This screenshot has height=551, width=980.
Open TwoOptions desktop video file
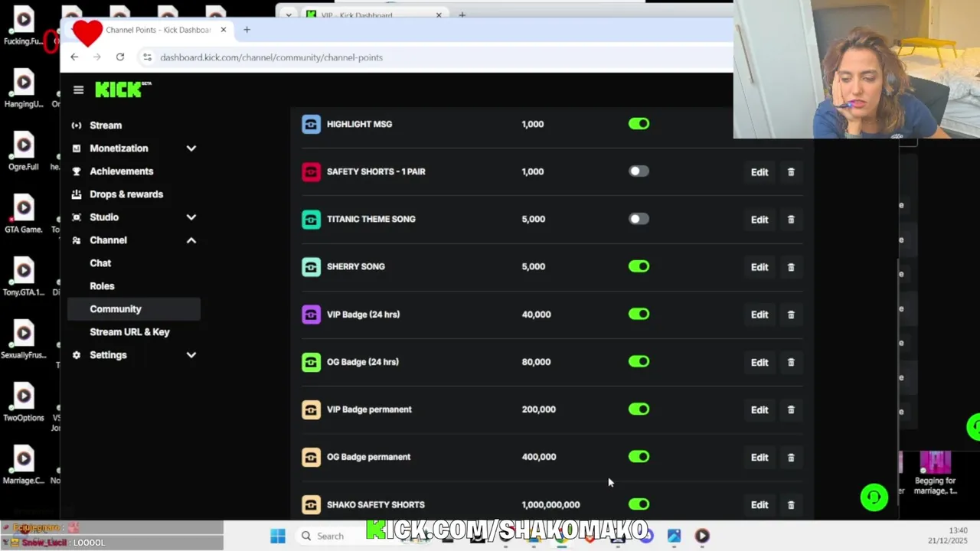[24, 402]
